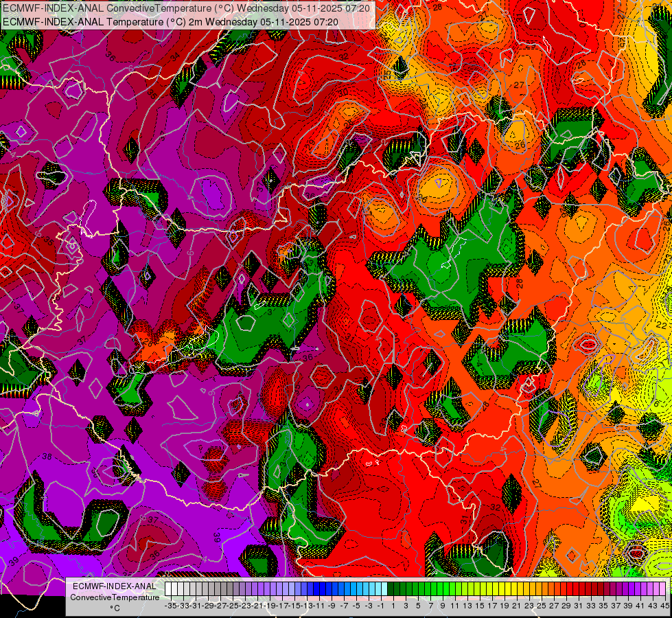Click the -9 legend scale value
The image size is (672, 618).
332,606
